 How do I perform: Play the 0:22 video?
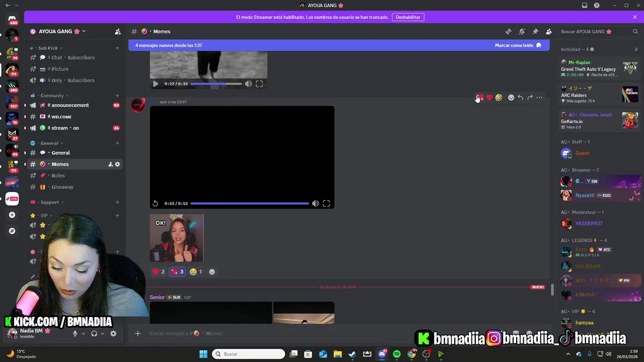[155, 84]
